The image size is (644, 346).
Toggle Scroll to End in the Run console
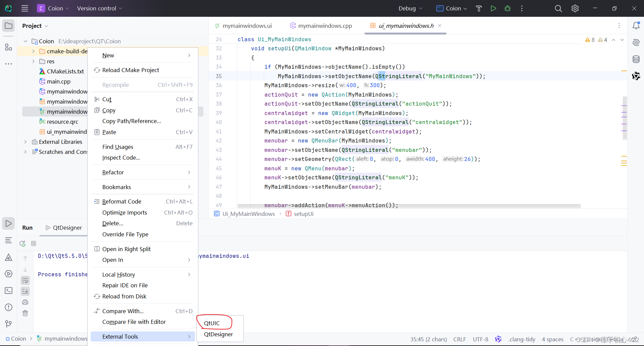(x=25, y=291)
